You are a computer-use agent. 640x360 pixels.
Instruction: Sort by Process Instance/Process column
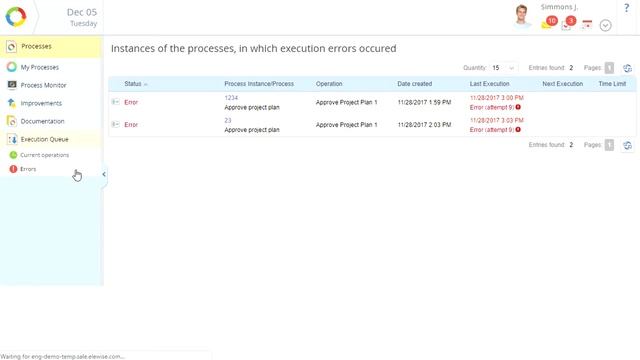coord(259,84)
